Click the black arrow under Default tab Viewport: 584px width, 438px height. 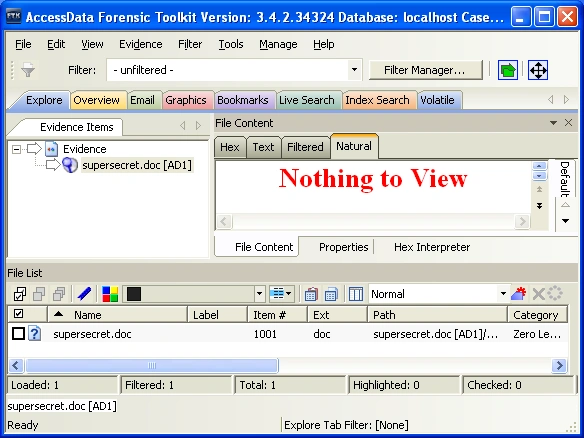(565, 220)
